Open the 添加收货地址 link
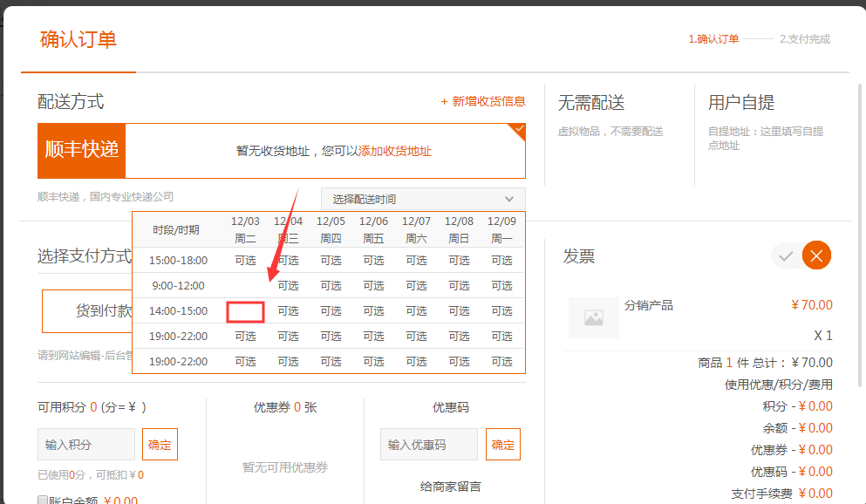This screenshot has width=866, height=504. coord(395,151)
